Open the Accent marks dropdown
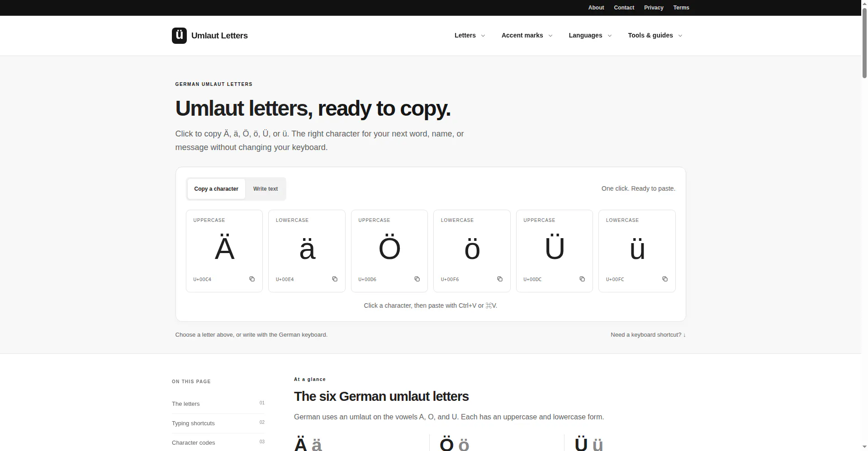Image resolution: width=868 pixels, height=451 pixels. (527, 35)
